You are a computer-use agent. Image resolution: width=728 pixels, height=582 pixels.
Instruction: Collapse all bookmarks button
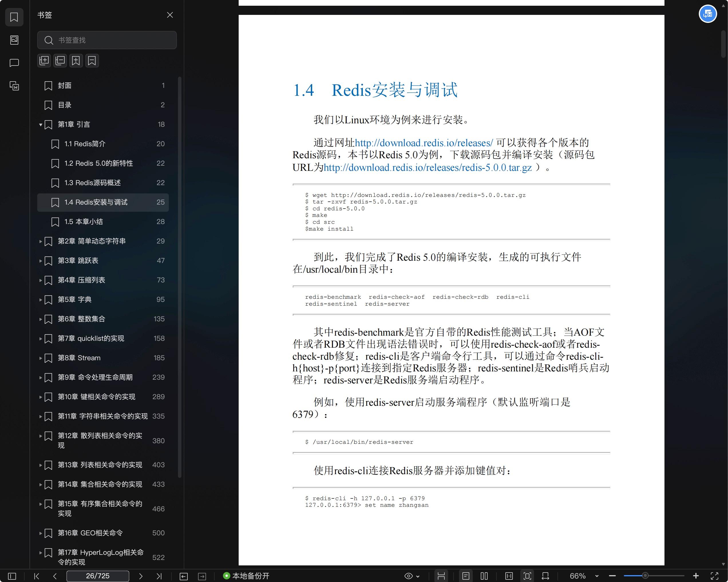[x=60, y=61]
